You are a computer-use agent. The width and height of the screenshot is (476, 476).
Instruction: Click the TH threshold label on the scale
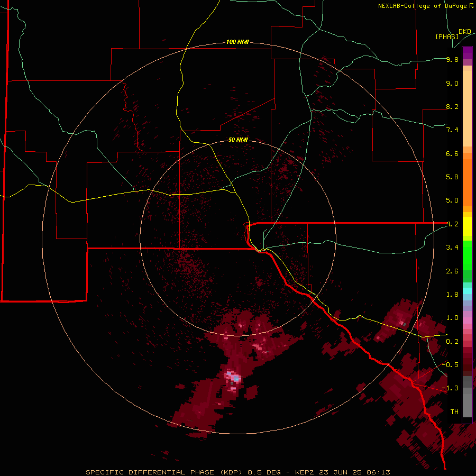tap(454, 412)
